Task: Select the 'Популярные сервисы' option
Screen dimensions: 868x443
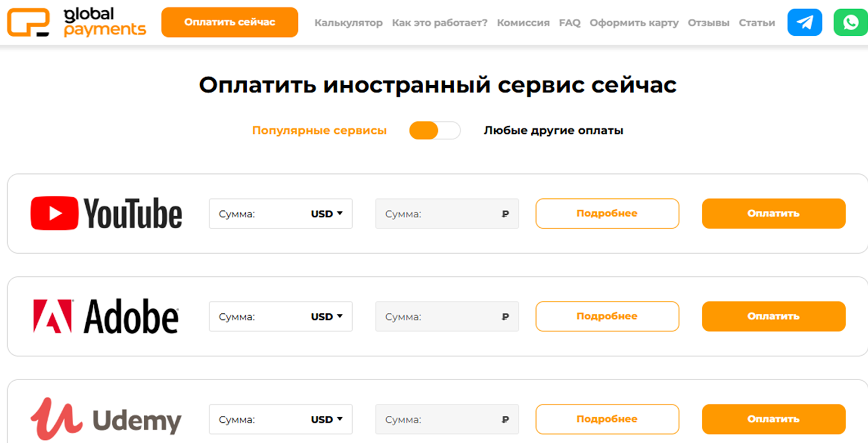Action: point(319,131)
